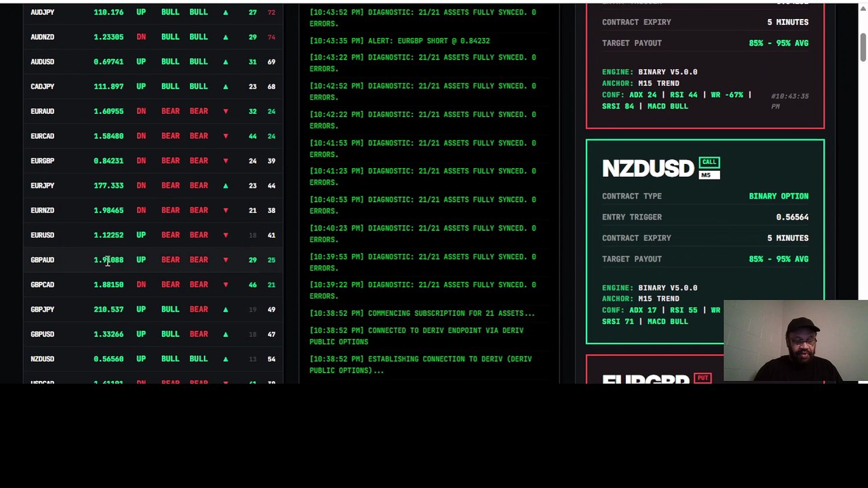Click the EURGBP SHORT alert log entry
Image resolution: width=868 pixels, height=488 pixels.
(x=399, y=41)
